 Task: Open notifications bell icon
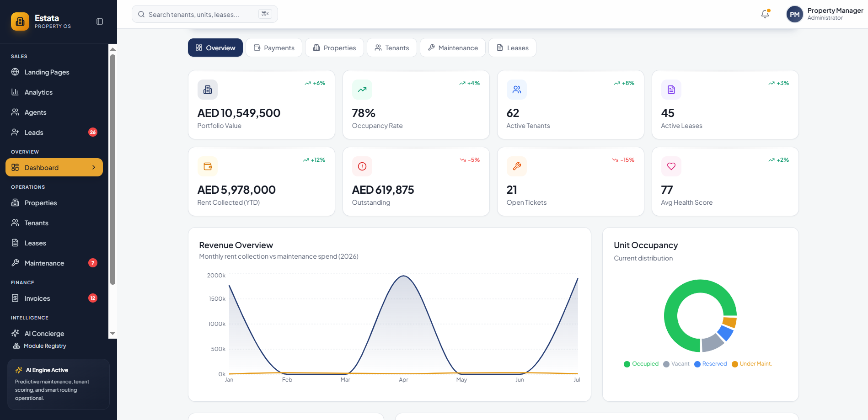click(765, 14)
